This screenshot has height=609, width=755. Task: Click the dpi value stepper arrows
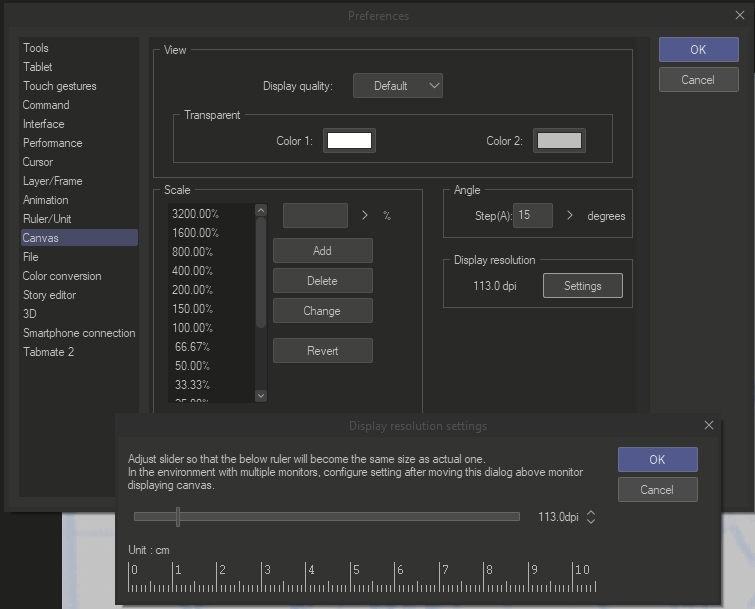[591, 517]
